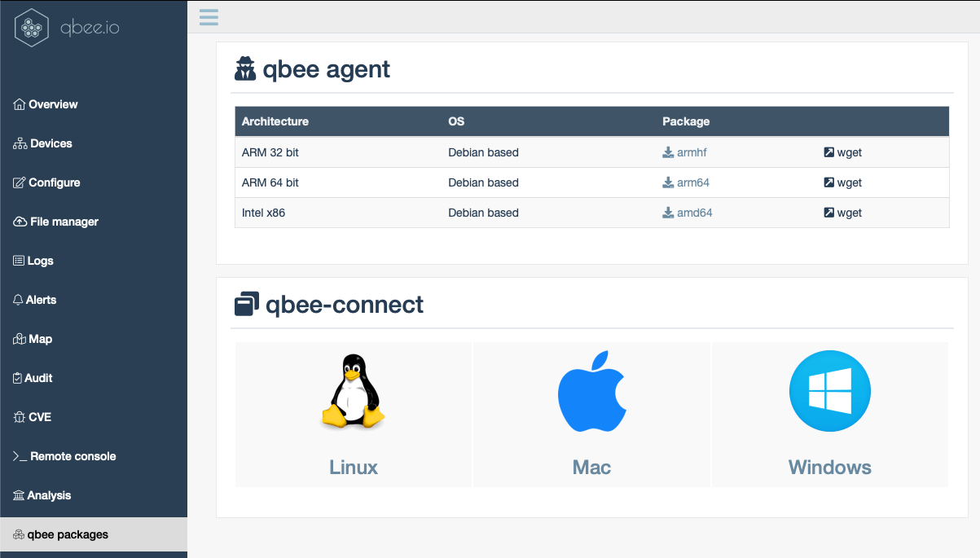Viewport: 980px width, 558px height.
Task: Click 'Debian based' in the amd64 row
Action: click(484, 213)
